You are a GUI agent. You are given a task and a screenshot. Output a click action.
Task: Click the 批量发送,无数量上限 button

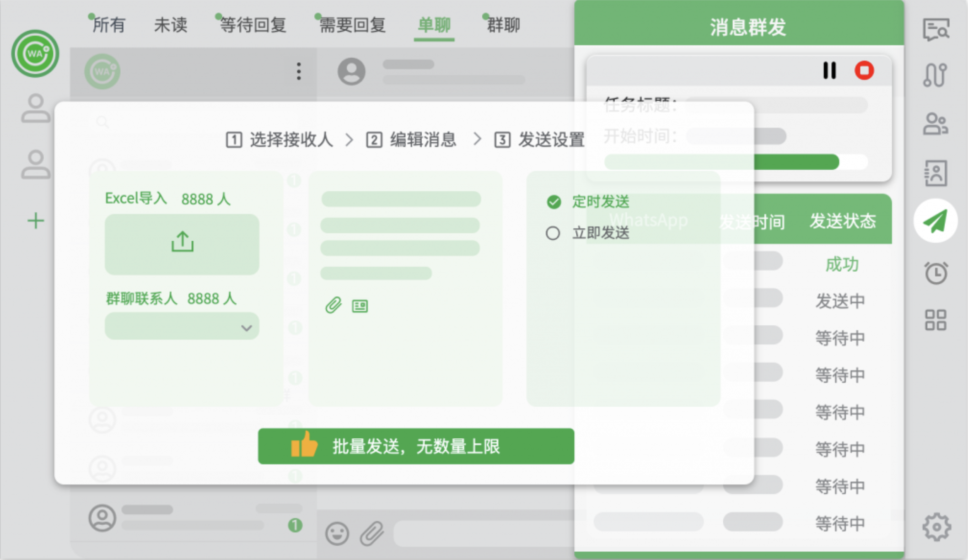click(416, 447)
